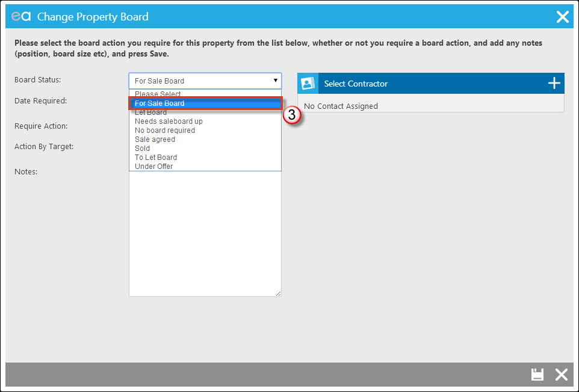Pick 'Under Offer' option

(205, 167)
